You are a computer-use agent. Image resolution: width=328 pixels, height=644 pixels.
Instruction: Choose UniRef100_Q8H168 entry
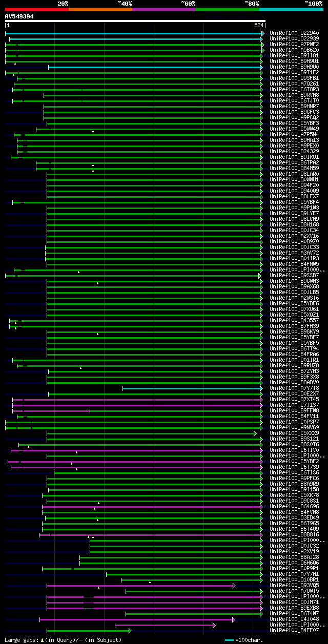[294, 225]
